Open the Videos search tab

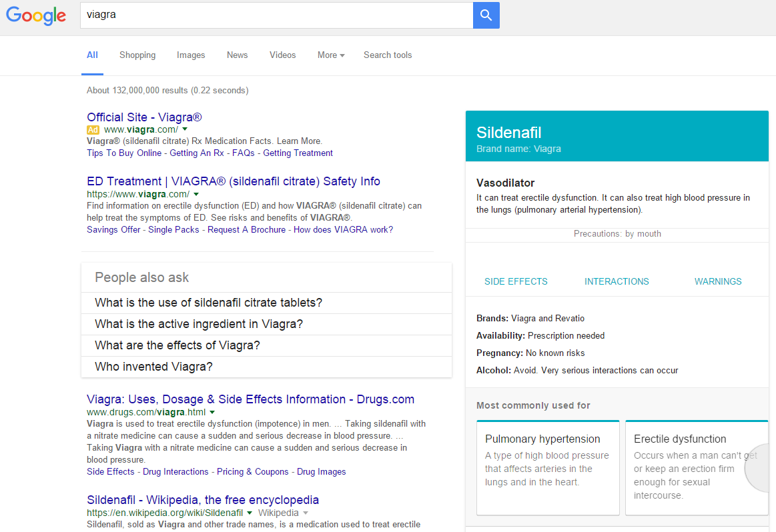(282, 55)
